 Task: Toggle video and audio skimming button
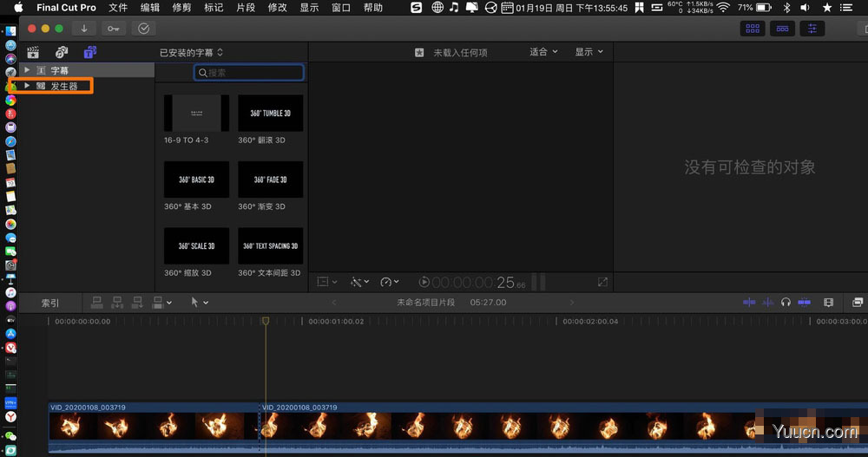click(749, 302)
